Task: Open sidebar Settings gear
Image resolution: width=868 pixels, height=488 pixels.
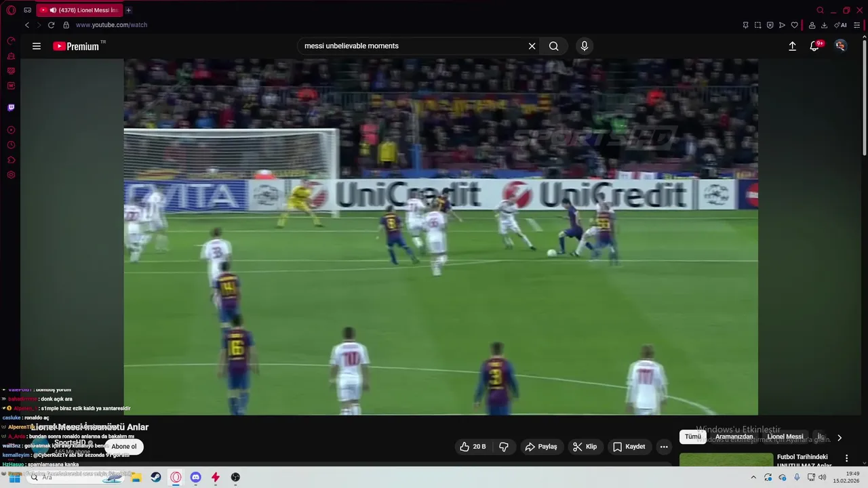Action: coord(11,175)
